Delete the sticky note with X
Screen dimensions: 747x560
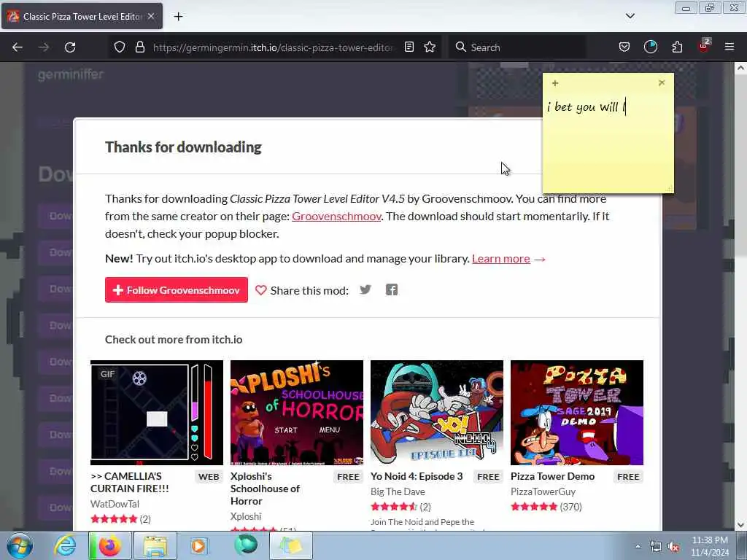662,83
